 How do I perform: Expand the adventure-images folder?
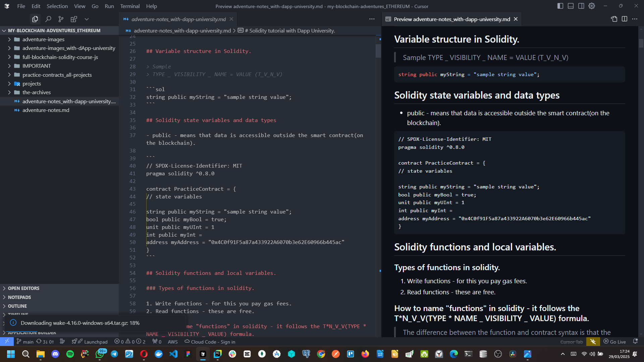[43, 39]
